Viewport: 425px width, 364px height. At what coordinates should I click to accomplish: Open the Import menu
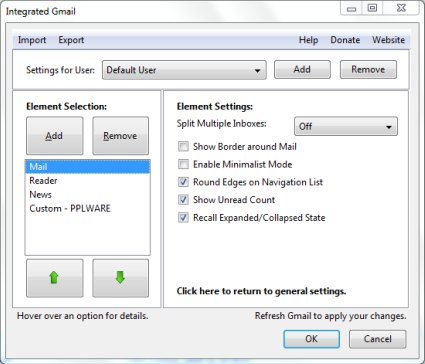tap(32, 40)
